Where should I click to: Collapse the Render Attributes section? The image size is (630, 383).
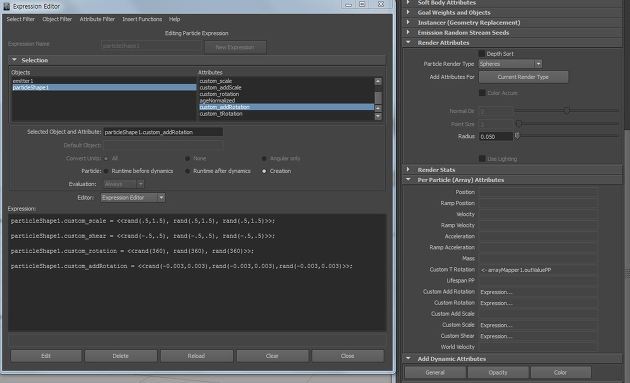[408, 42]
